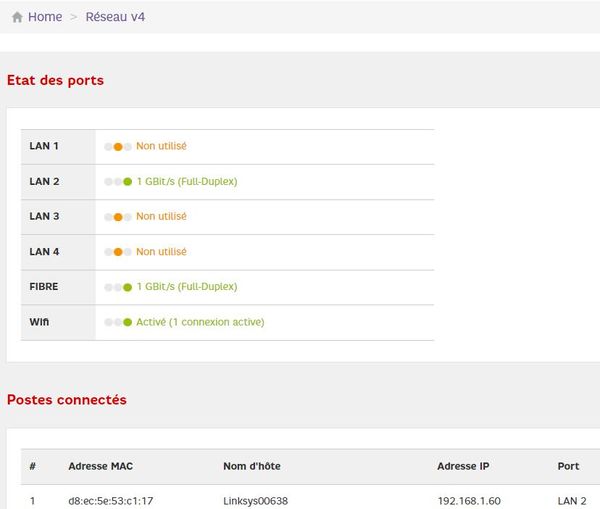Click the Home house icon in breadcrumb
Viewport: 600px width, 509px height.
pyautogui.click(x=17, y=17)
